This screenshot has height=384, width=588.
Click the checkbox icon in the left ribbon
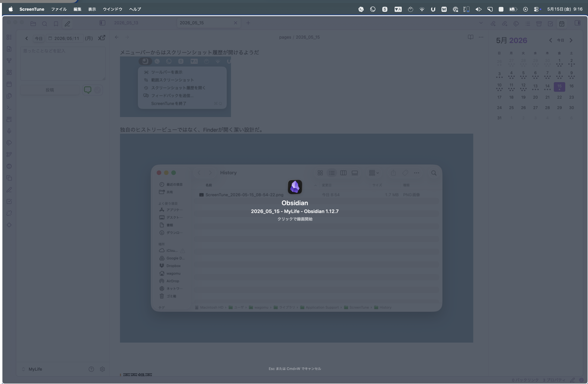pyautogui.click(x=9, y=201)
